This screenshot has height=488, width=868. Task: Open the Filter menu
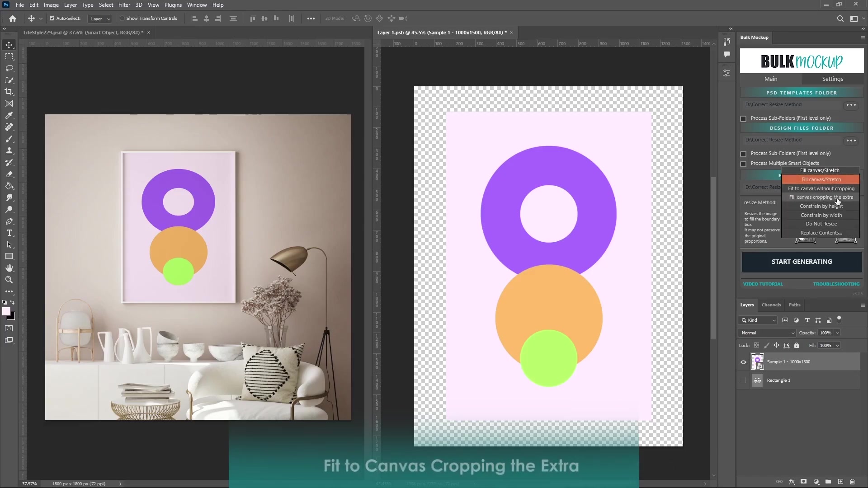click(x=124, y=5)
